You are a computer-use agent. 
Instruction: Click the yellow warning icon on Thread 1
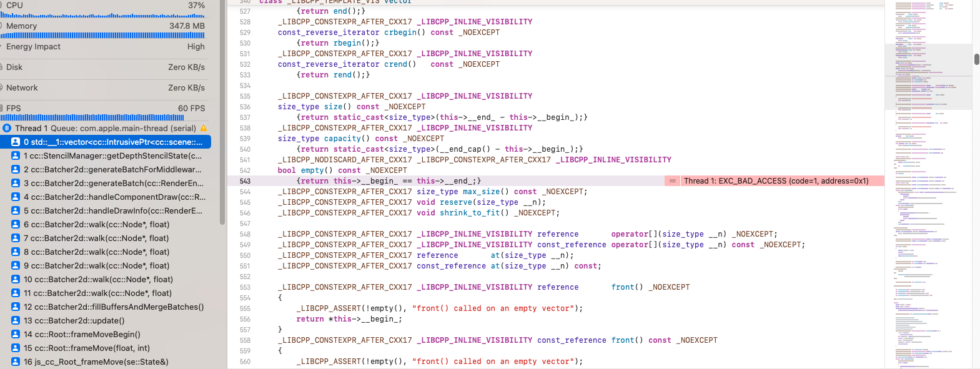(204, 128)
